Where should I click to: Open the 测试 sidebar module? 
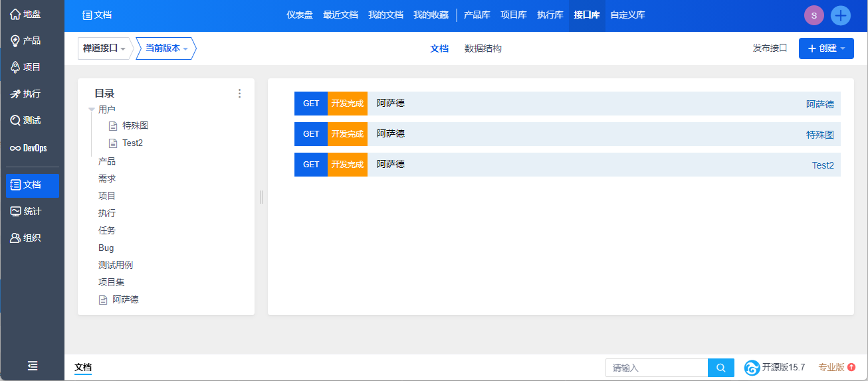(x=25, y=120)
